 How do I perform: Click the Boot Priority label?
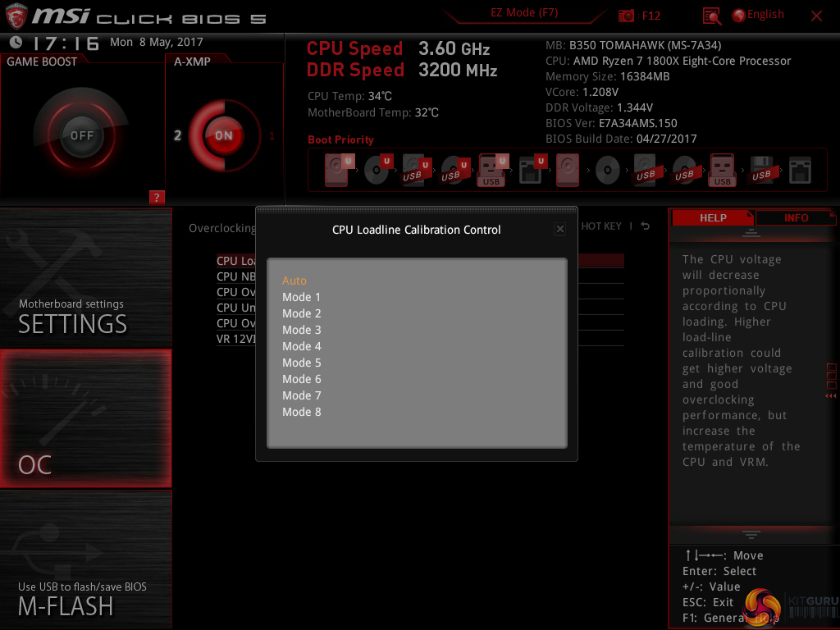tap(340, 139)
